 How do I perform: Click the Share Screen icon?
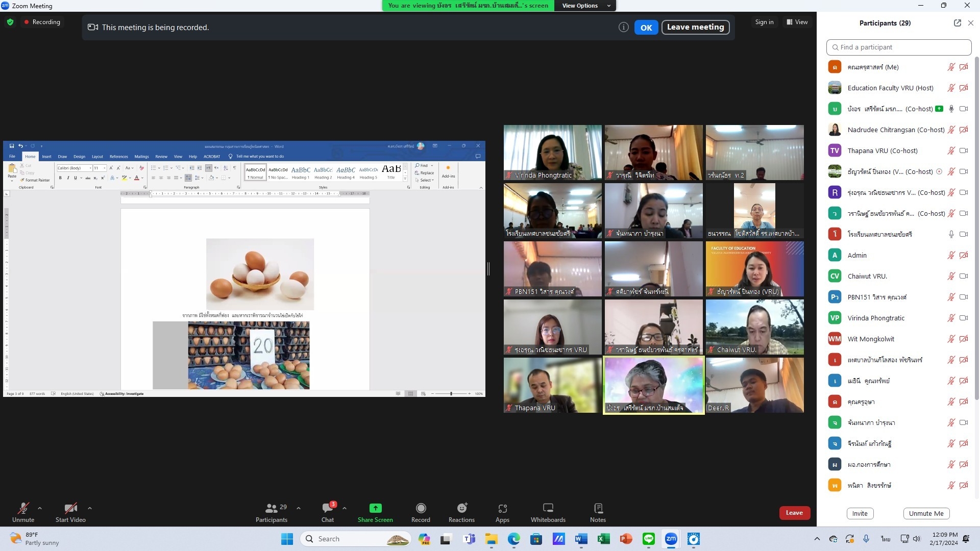click(x=375, y=508)
